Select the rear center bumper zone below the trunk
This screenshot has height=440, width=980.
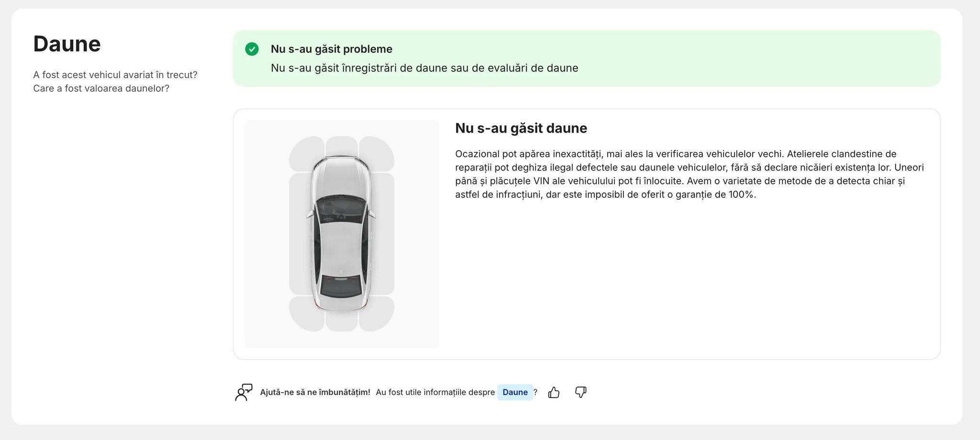[x=342, y=322]
